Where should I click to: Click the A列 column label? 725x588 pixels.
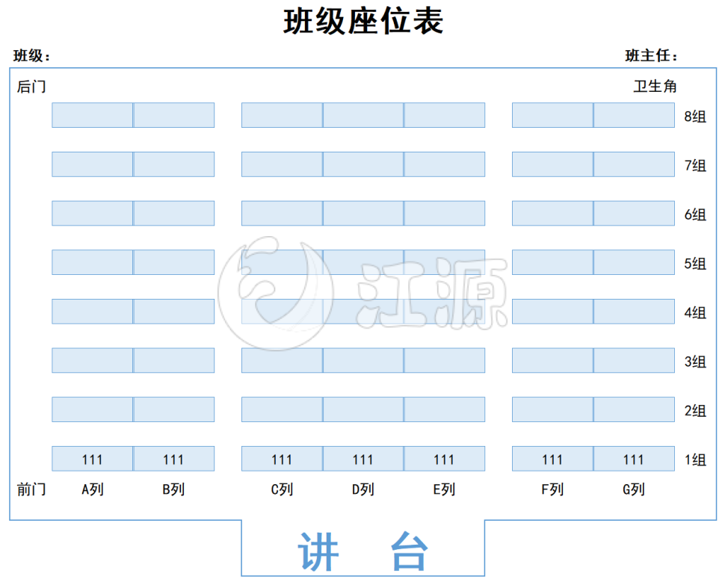93,489
